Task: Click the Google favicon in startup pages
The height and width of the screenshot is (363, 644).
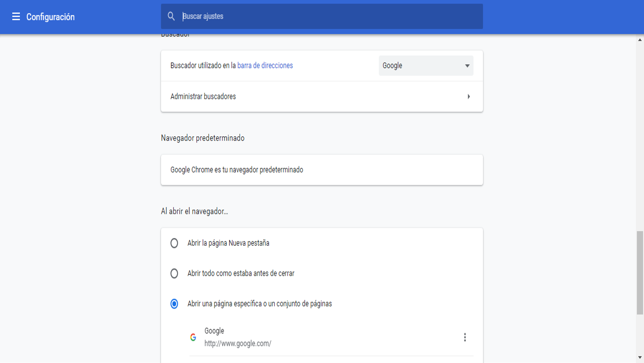Action: pyautogui.click(x=193, y=337)
